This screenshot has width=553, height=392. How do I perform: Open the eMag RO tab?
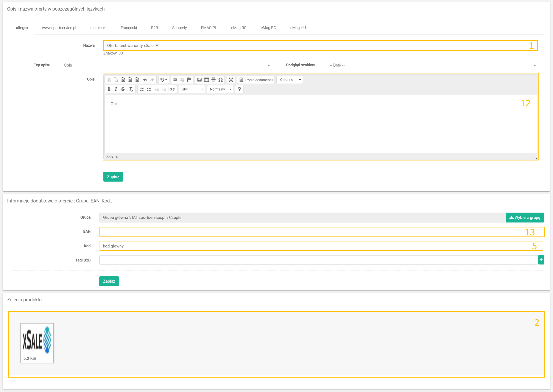238,28
